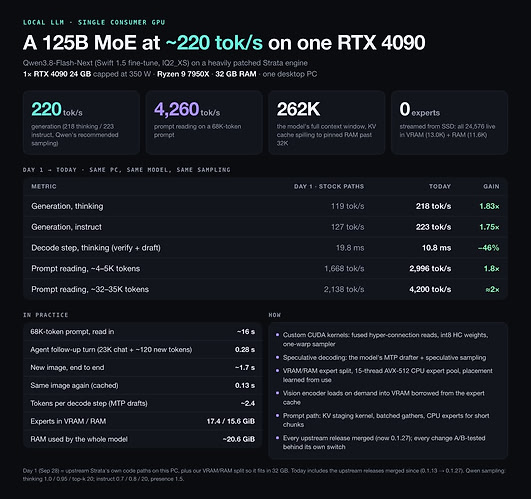Click the "223 tok/s" today value
The image size is (531, 499).
[x=433, y=227]
